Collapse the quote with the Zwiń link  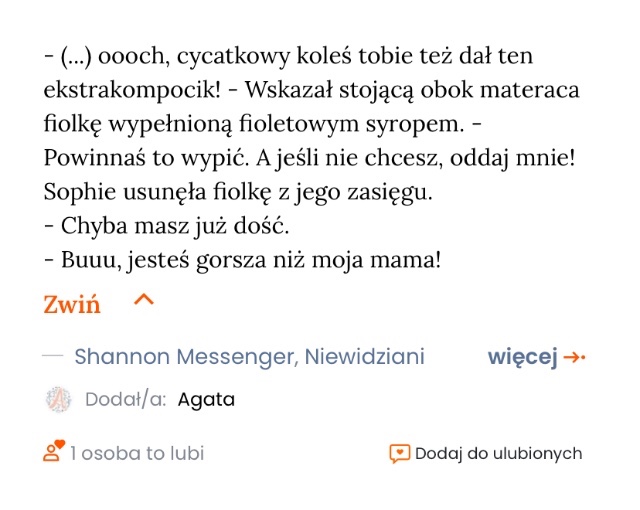coord(72,305)
